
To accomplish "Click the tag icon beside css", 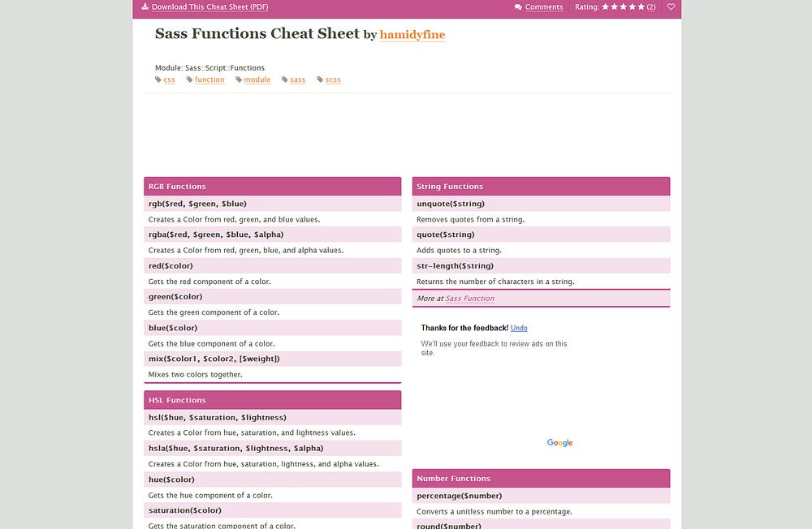I will tap(158, 80).
